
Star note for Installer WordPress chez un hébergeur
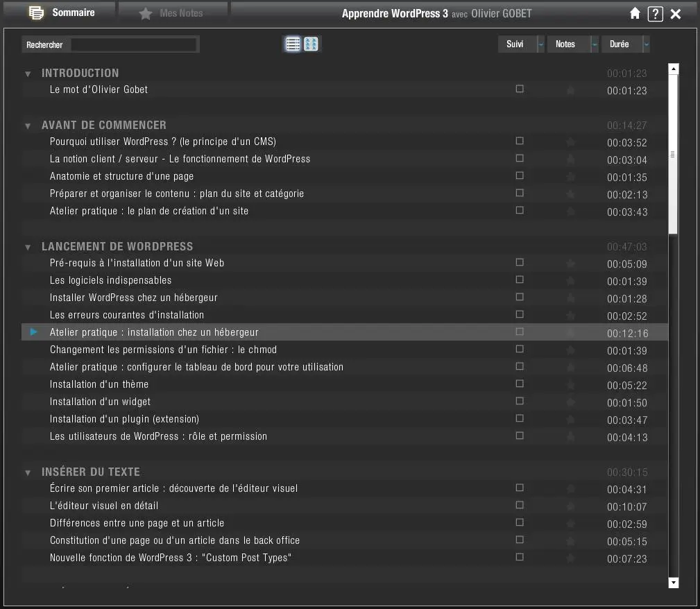click(570, 299)
